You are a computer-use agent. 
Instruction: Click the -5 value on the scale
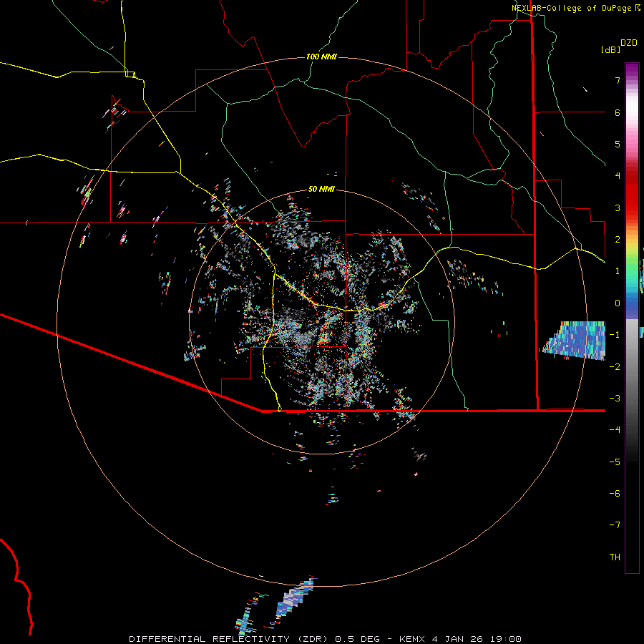[615, 462]
